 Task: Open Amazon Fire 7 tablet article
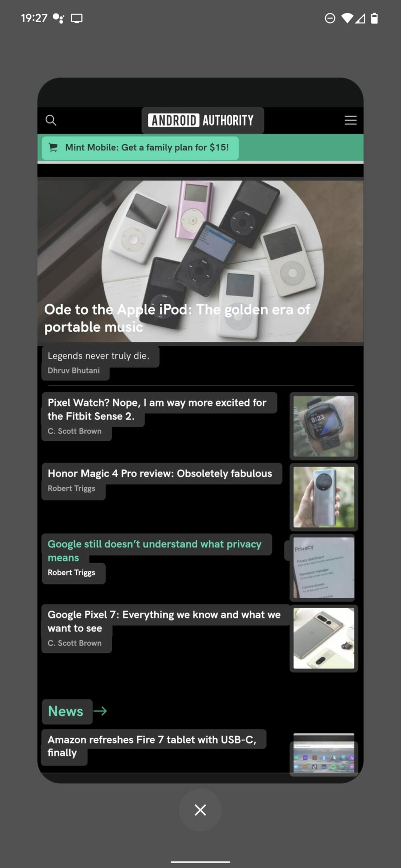[152, 746]
